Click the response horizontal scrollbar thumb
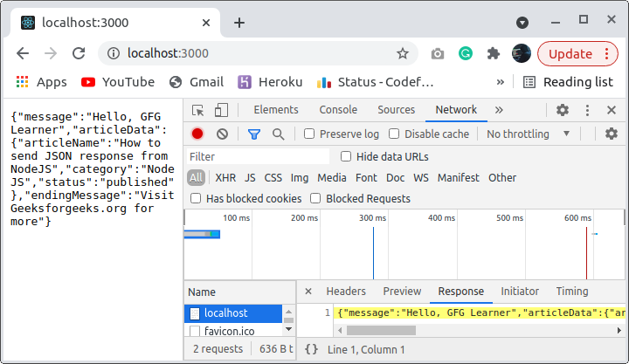The height and width of the screenshot is (364, 629). pos(381,330)
